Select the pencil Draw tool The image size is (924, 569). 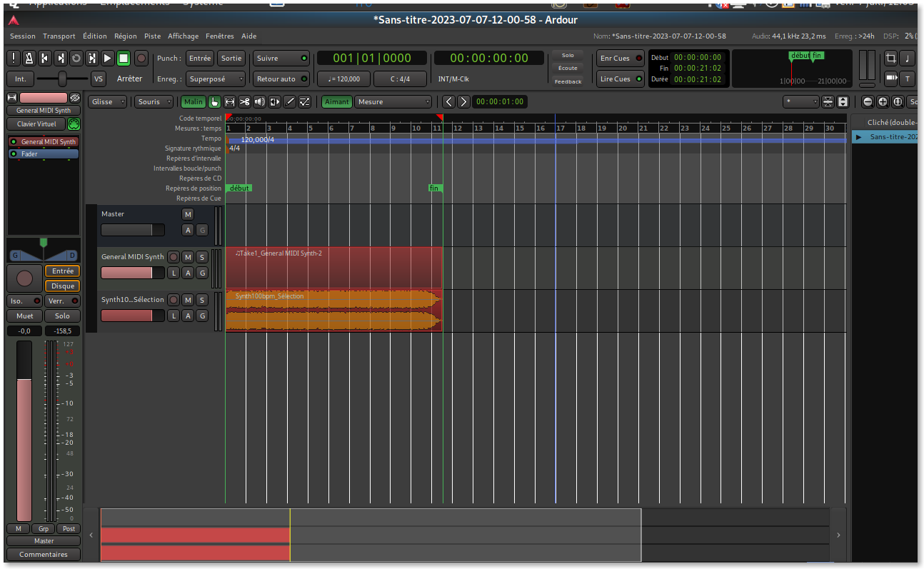click(290, 102)
